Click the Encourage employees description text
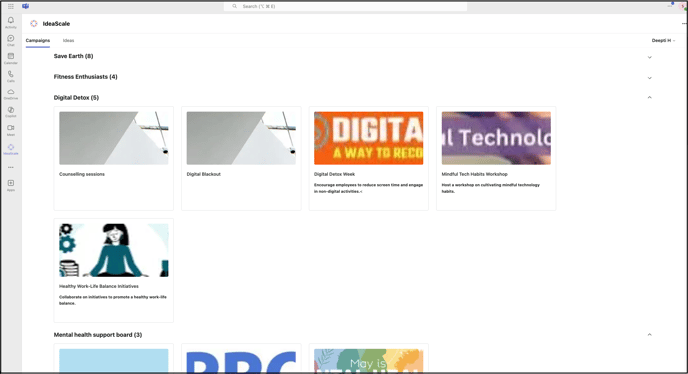The image size is (688, 374). (369, 188)
